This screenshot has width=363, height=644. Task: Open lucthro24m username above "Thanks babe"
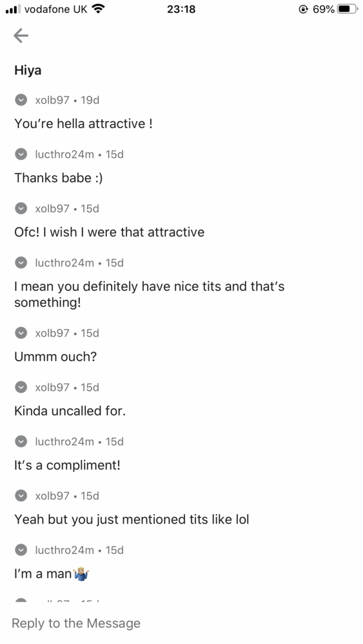(64, 154)
